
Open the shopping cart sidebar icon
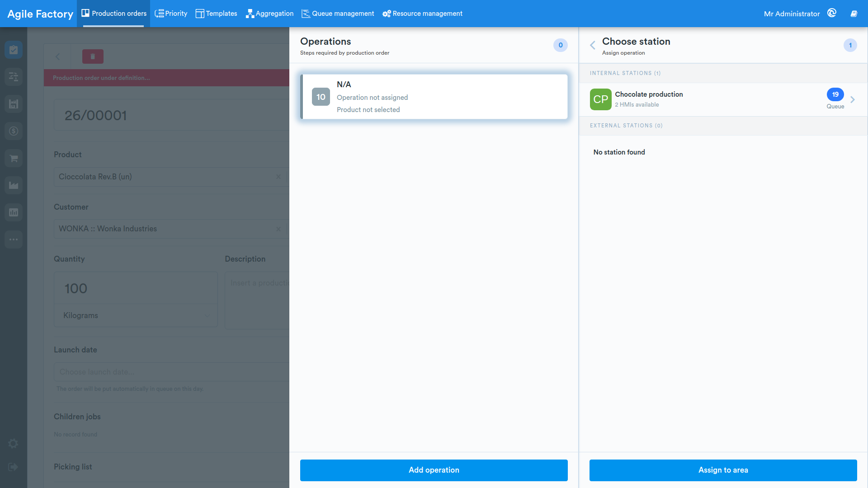click(x=14, y=158)
